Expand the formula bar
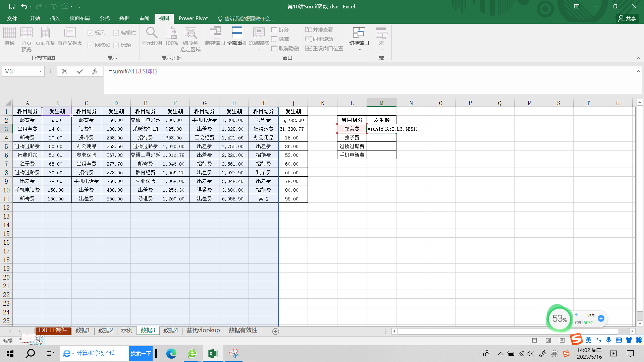 (638, 71)
